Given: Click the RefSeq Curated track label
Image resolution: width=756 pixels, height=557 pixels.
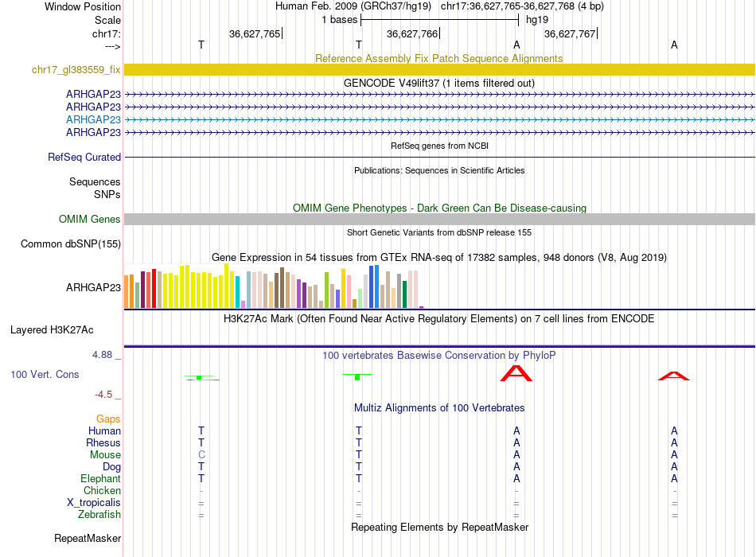Looking at the screenshot, I should [84, 158].
